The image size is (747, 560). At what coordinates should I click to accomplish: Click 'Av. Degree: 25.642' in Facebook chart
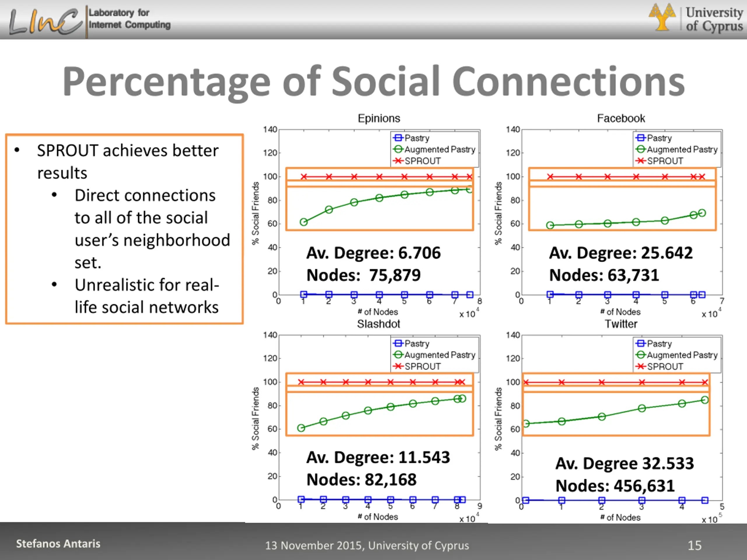pyautogui.click(x=621, y=253)
